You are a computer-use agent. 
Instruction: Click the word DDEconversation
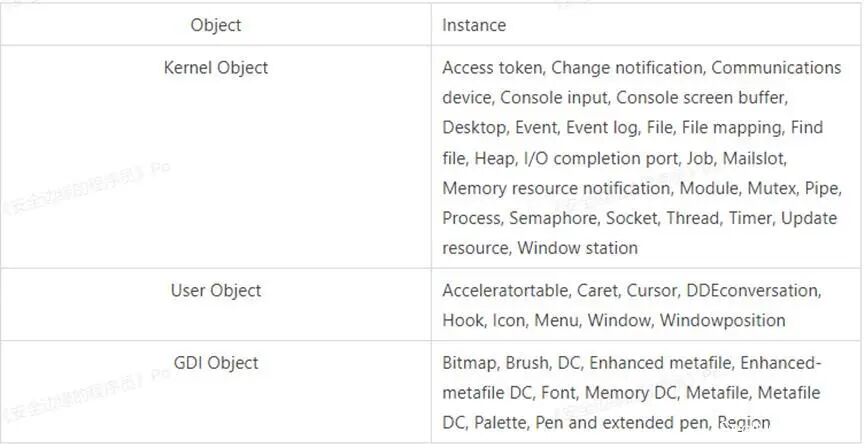point(754,291)
